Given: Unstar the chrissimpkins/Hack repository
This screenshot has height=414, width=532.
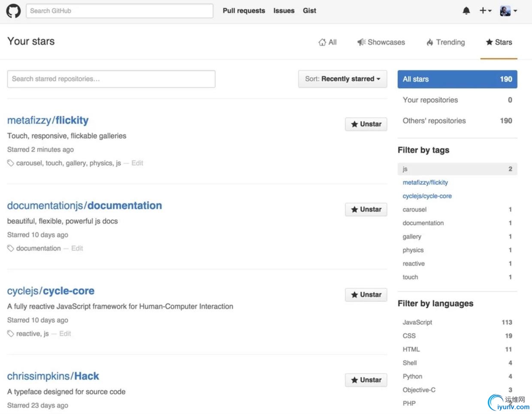Looking at the screenshot, I should 366,380.
